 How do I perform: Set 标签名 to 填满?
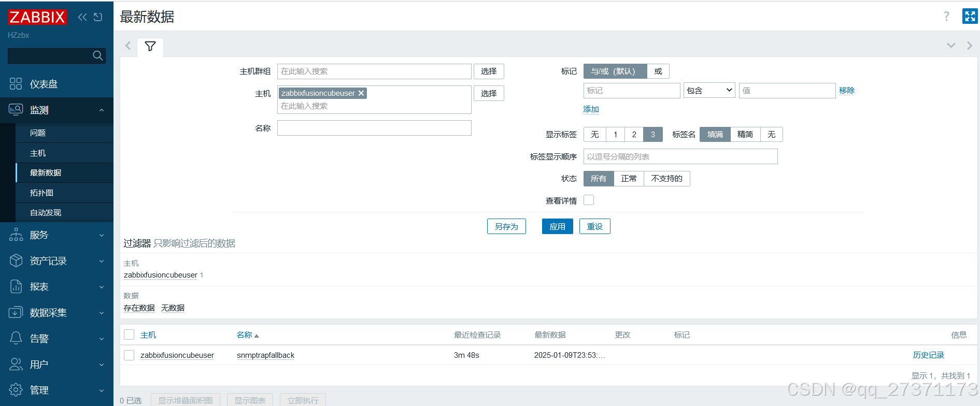[x=715, y=135]
